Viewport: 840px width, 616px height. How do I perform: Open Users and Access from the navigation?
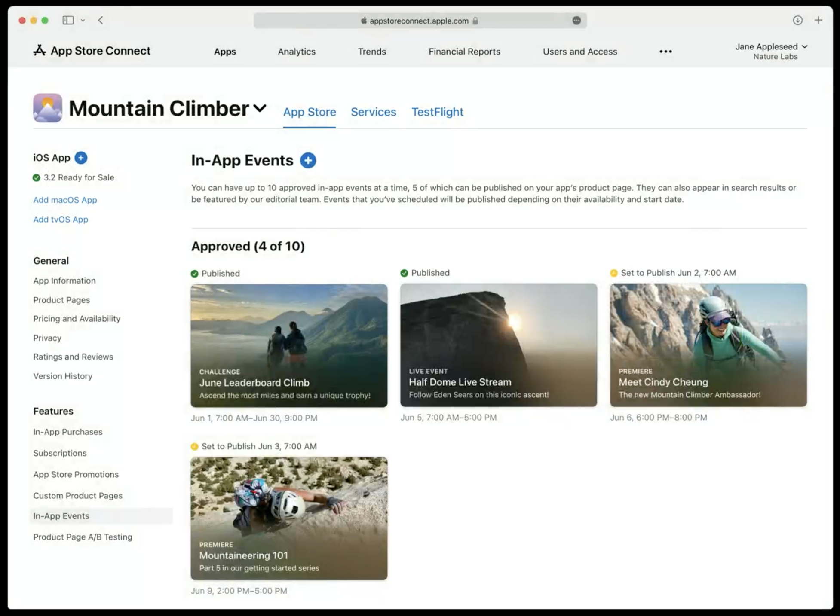click(x=580, y=52)
